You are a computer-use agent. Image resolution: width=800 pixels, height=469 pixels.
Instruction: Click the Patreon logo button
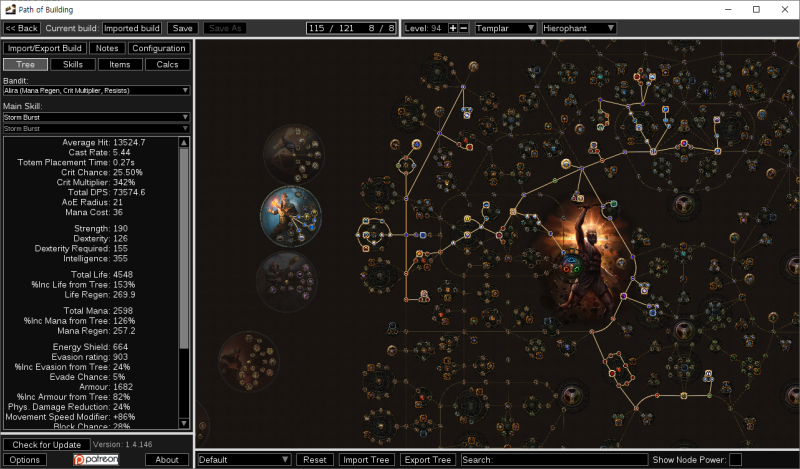click(x=96, y=460)
